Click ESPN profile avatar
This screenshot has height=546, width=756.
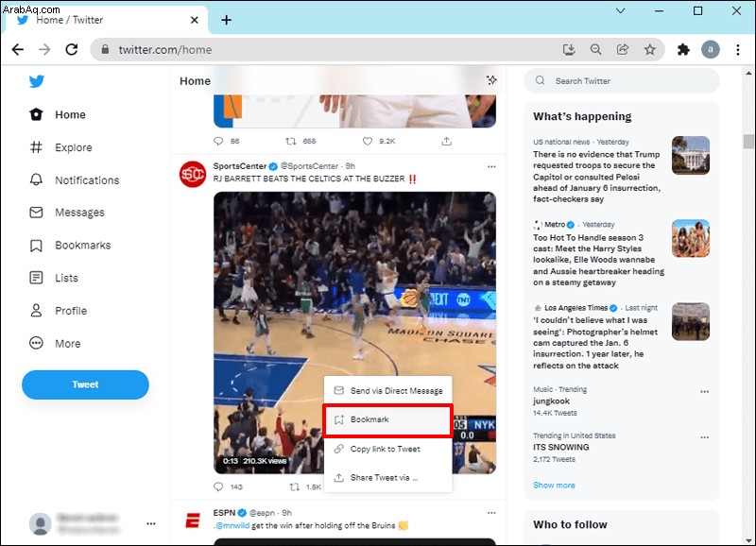(193, 520)
